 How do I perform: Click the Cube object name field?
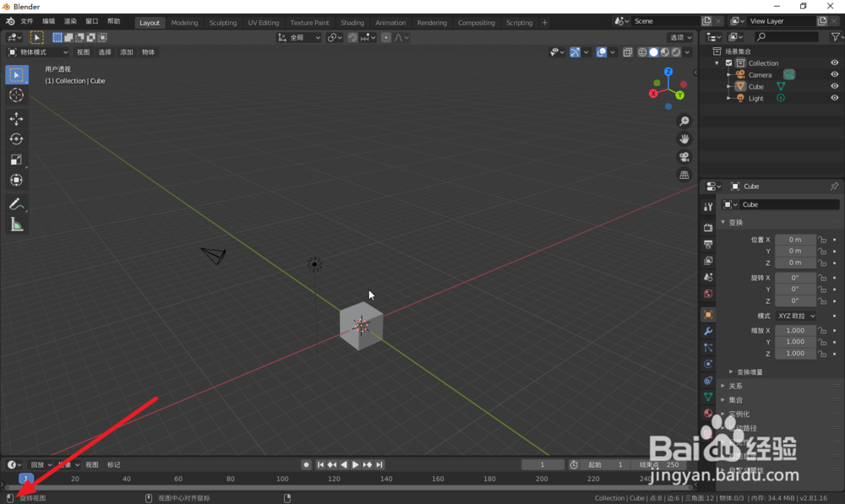point(789,204)
